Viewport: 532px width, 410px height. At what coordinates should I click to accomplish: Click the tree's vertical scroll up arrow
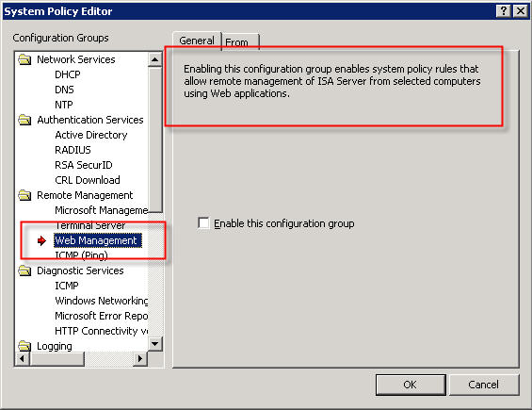point(155,59)
